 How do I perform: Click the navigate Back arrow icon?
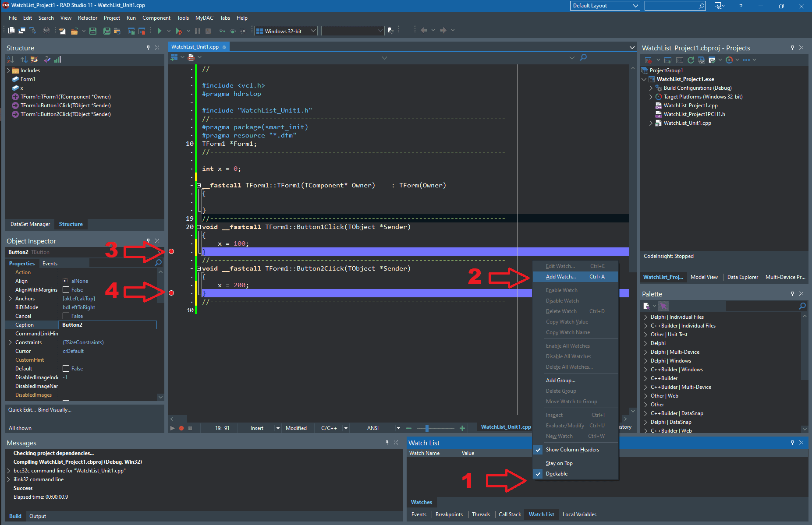click(x=424, y=30)
